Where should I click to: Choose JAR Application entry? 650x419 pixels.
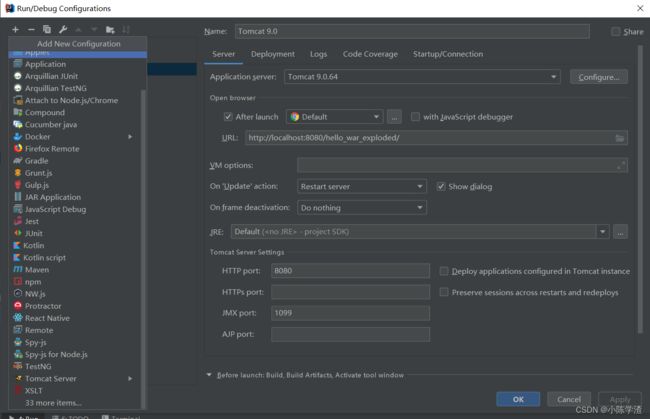point(78,197)
